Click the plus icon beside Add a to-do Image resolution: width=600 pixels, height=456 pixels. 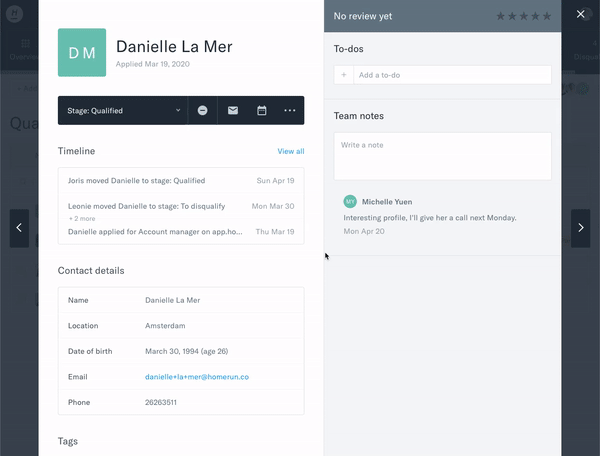click(x=344, y=75)
